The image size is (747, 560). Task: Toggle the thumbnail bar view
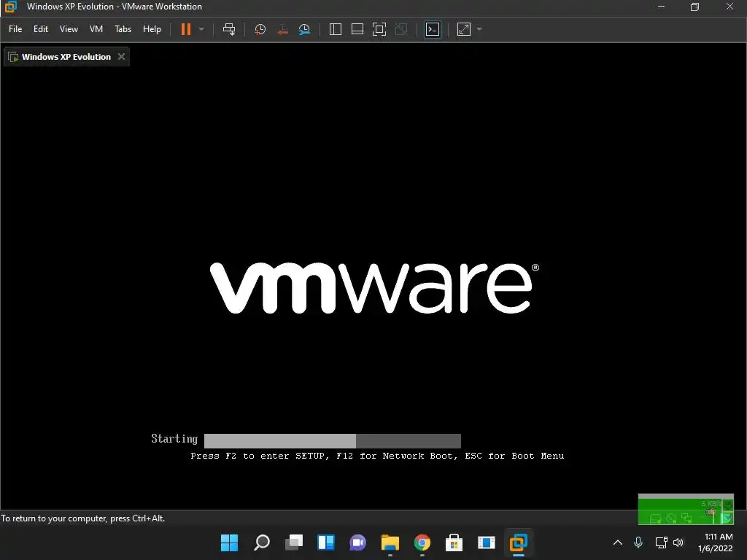[357, 29]
